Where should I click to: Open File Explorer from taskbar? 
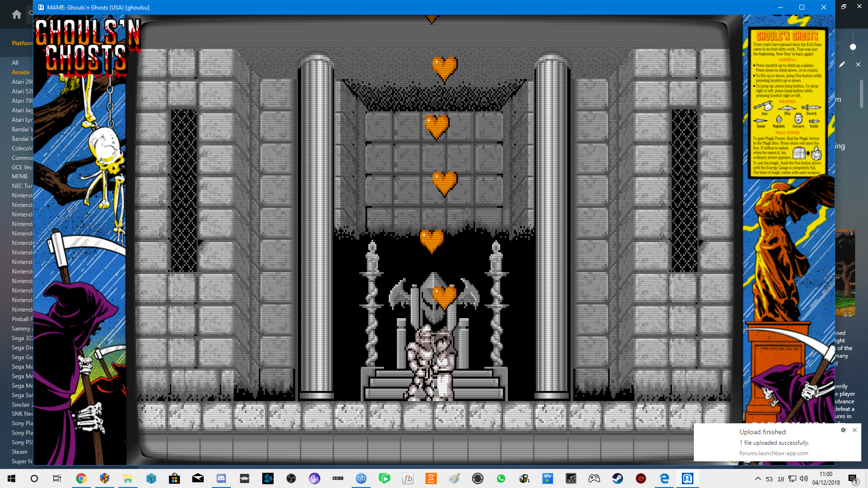pyautogui.click(x=128, y=478)
